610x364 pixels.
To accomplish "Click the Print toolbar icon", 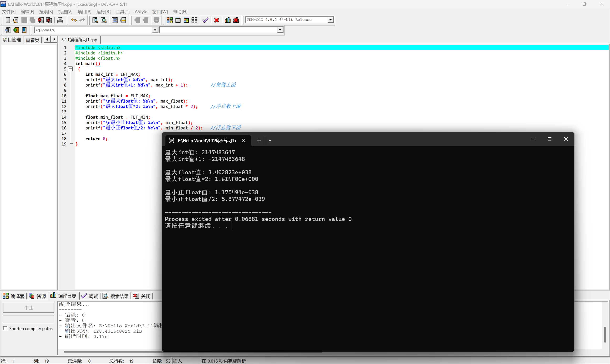I will (60, 20).
